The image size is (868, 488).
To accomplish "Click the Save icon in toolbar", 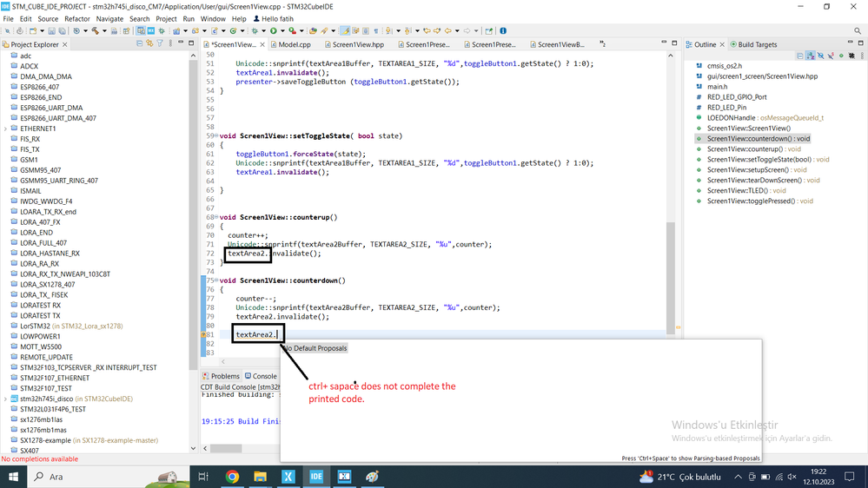I will 51,31.
